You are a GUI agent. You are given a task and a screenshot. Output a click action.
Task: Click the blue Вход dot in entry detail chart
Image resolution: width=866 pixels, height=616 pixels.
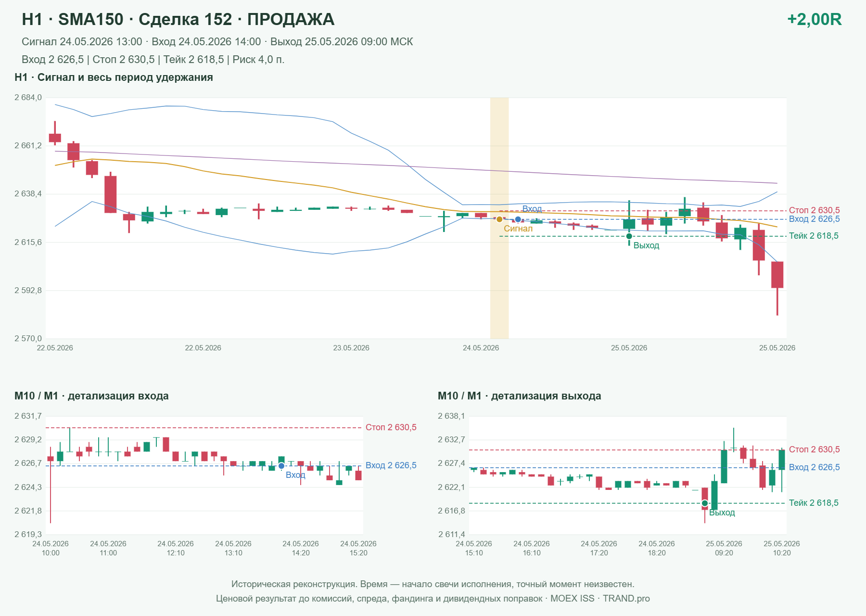tap(281, 466)
